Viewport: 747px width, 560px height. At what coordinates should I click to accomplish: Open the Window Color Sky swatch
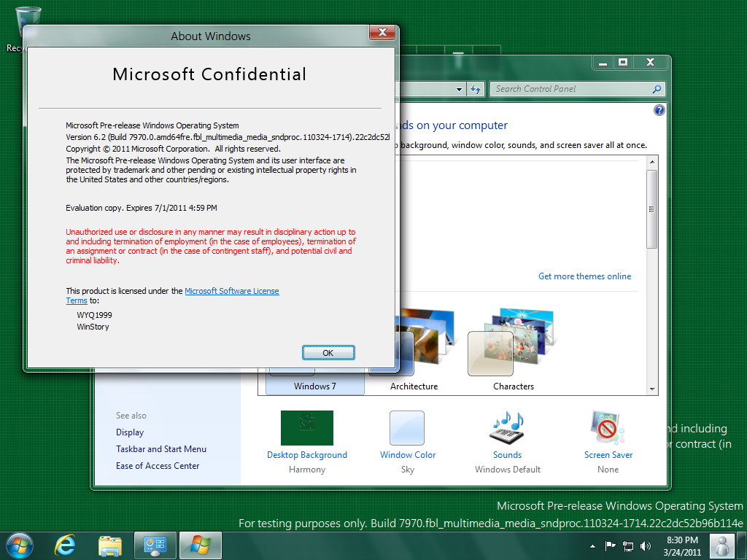(407, 428)
